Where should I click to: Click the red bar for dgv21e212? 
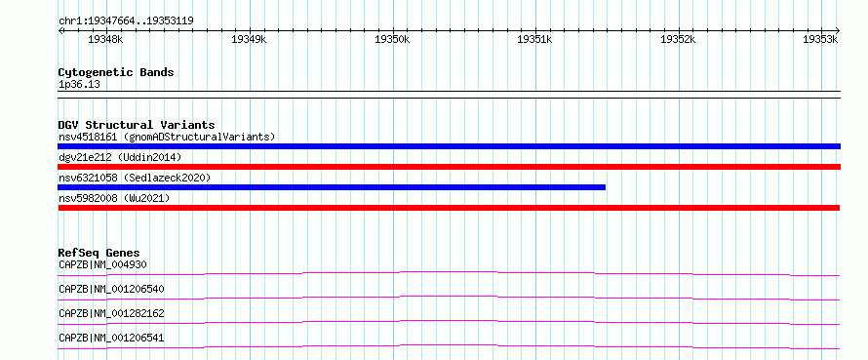pos(449,167)
